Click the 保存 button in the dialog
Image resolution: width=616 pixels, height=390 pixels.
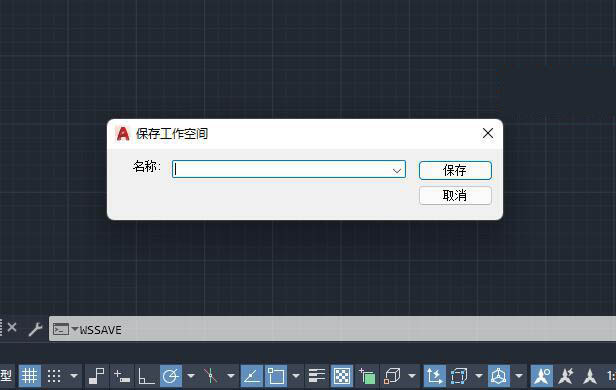(455, 170)
